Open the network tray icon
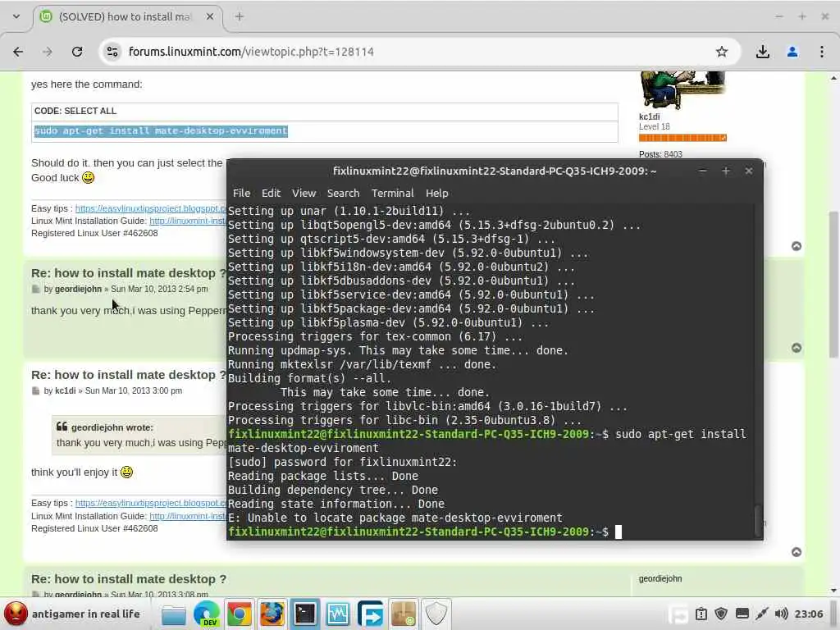 pyautogui.click(x=762, y=614)
